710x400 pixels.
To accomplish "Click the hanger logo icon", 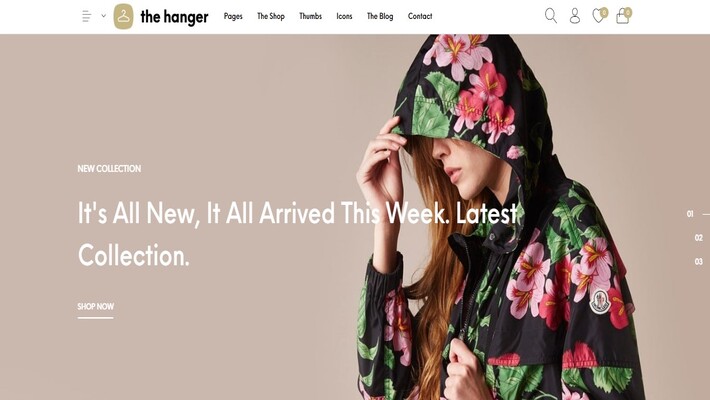I will click(123, 16).
